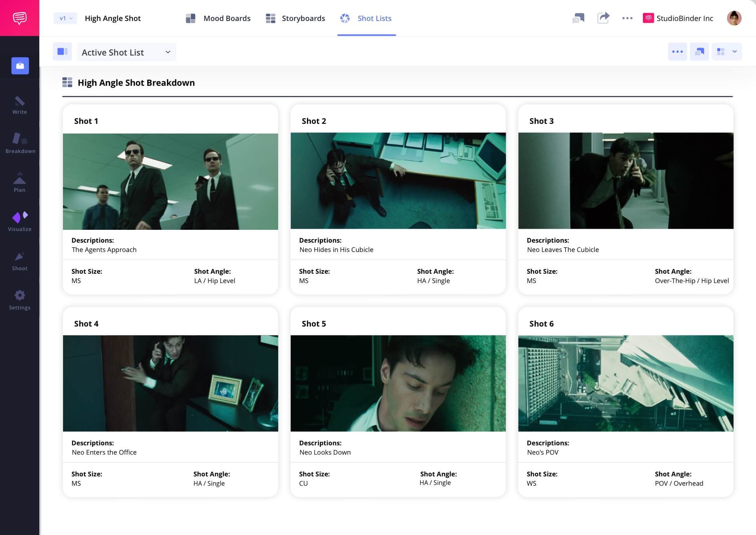Open comments icon in top bar
Image resolution: width=756 pixels, height=535 pixels.
578,18
